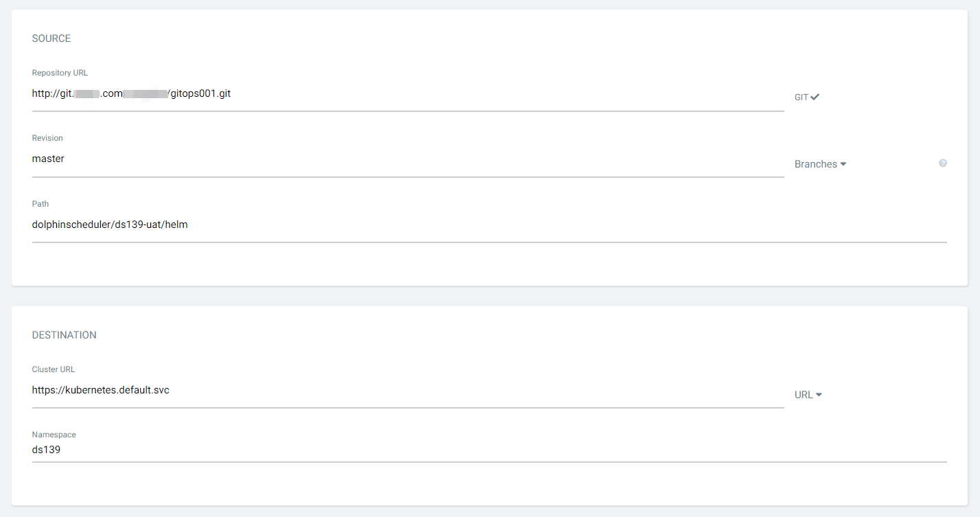Screen dimensions: 980x517
Task: Focus the Revision field containing master
Action: tap(408, 159)
